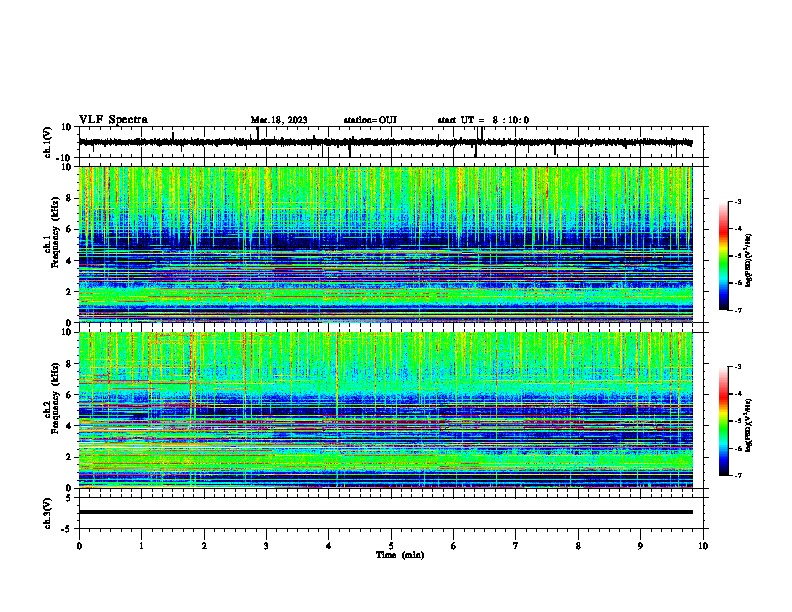Click the "10" at the time axis end

pyautogui.click(x=703, y=546)
